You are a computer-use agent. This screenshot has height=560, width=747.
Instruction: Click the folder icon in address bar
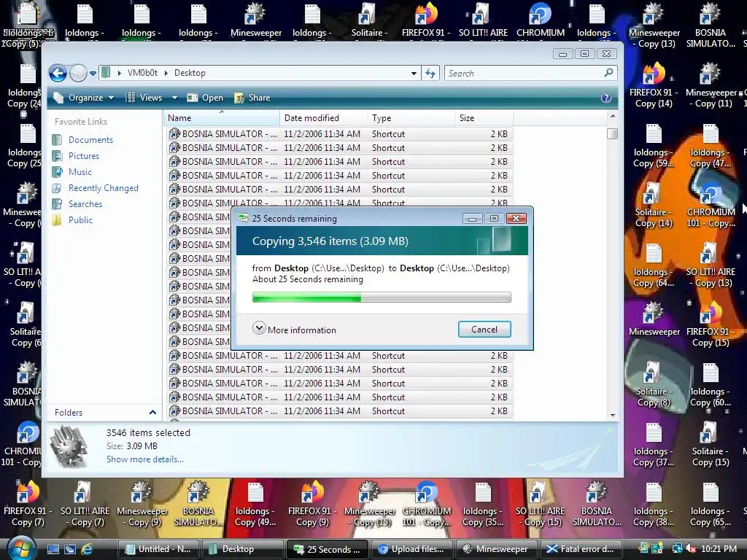pos(107,72)
